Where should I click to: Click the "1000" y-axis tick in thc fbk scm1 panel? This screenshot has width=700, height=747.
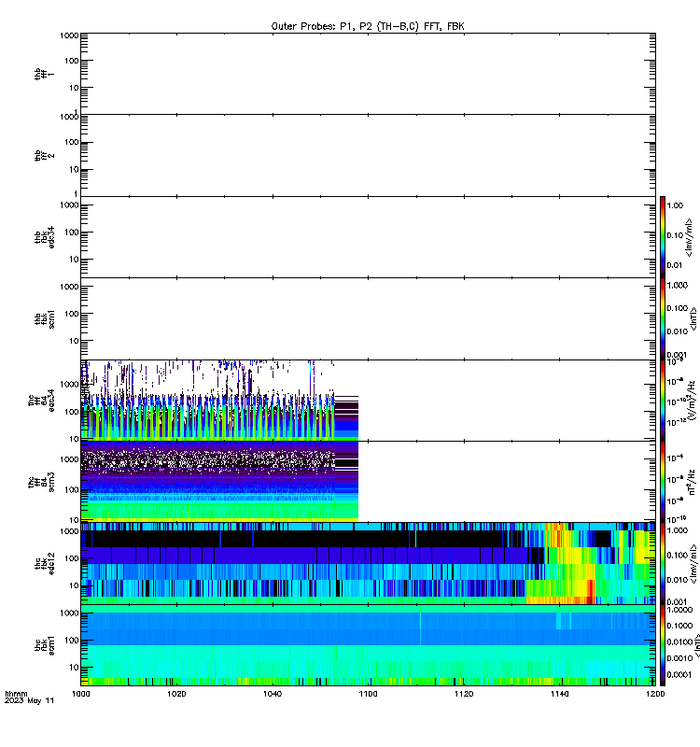[x=69, y=613]
